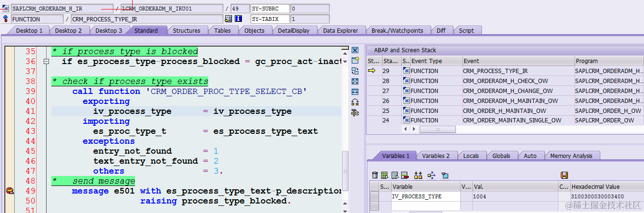Click the blue information icon in the header

[238, 19]
